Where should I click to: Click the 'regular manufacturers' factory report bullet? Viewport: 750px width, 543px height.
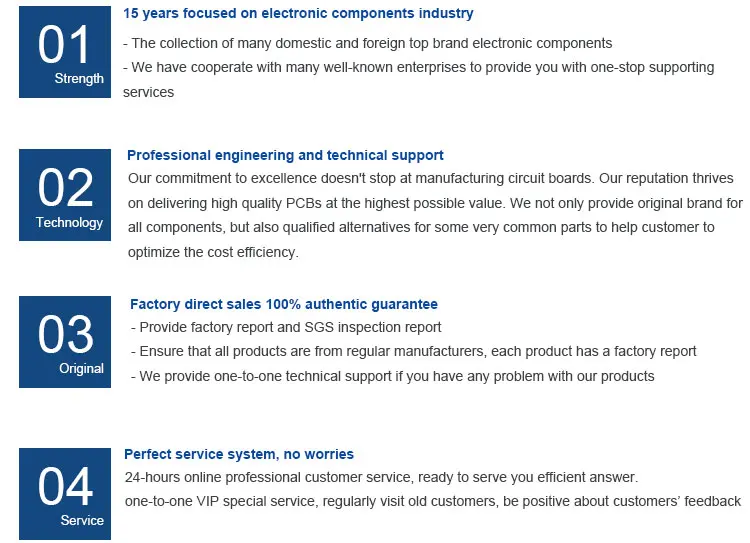(x=414, y=352)
